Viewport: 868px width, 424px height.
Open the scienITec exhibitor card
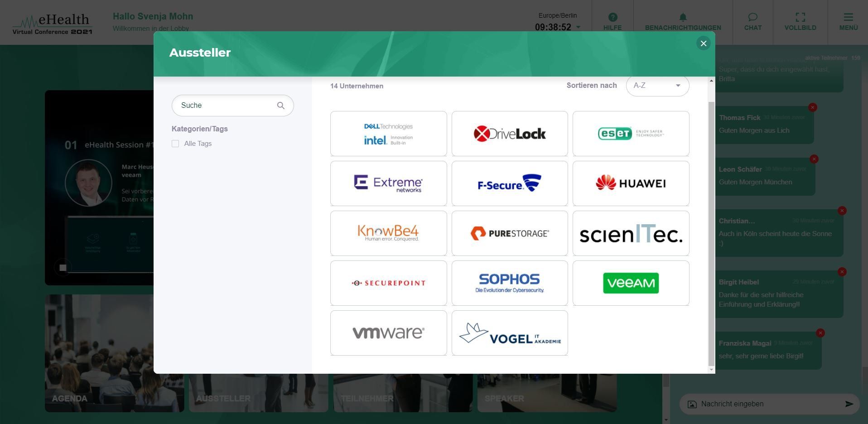[x=631, y=233]
